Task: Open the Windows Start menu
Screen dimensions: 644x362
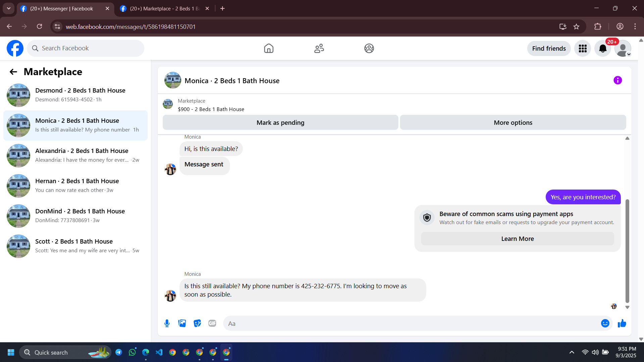Action: (11, 352)
